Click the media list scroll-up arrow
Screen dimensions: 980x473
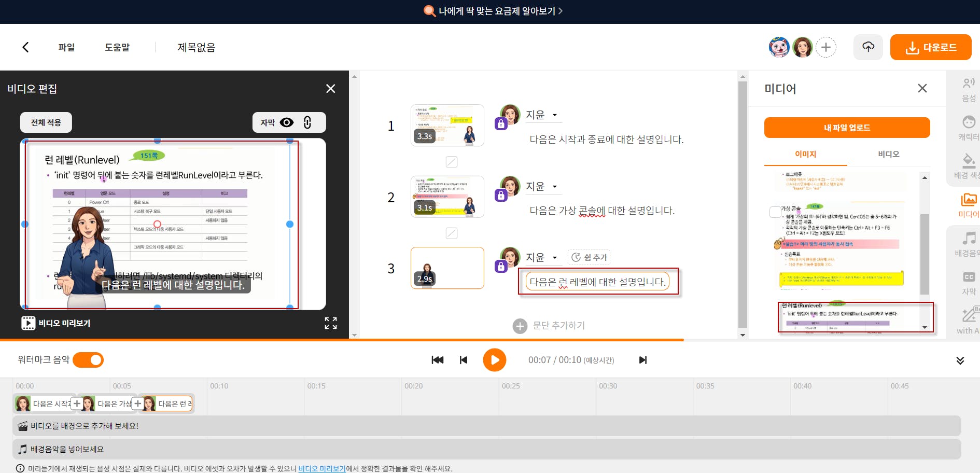click(x=925, y=178)
